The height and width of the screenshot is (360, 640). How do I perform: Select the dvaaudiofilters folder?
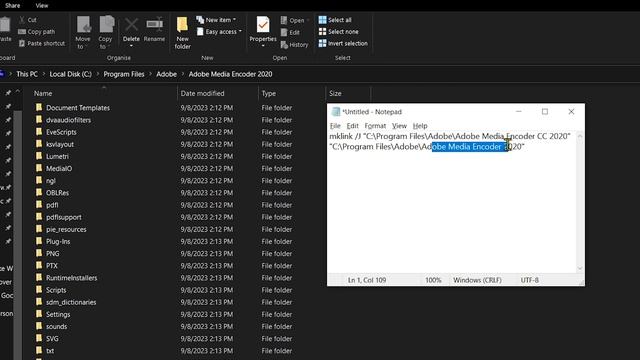[68, 120]
